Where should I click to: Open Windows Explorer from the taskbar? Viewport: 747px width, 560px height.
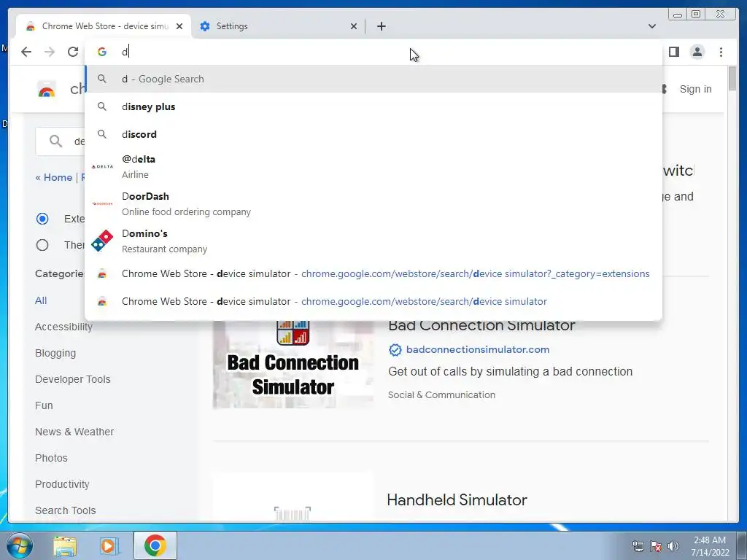[65, 546]
